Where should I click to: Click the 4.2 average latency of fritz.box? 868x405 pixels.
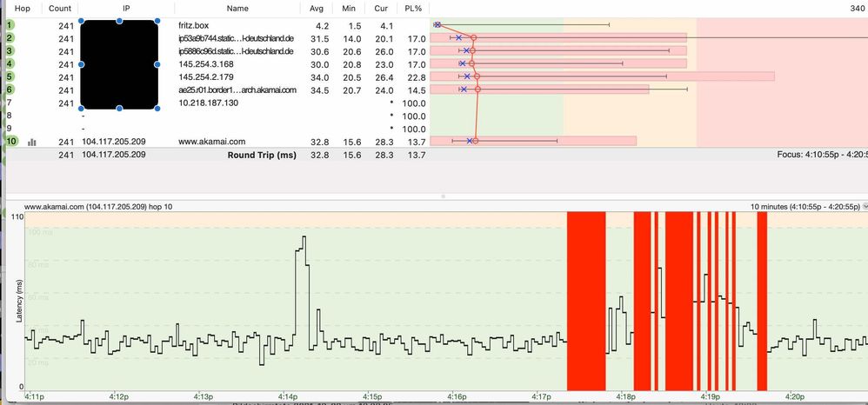pos(323,25)
